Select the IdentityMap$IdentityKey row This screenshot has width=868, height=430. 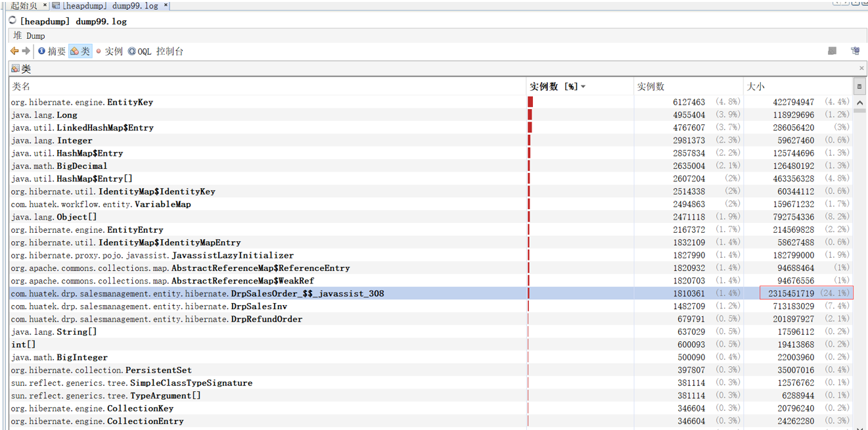(x=431, y=191)
